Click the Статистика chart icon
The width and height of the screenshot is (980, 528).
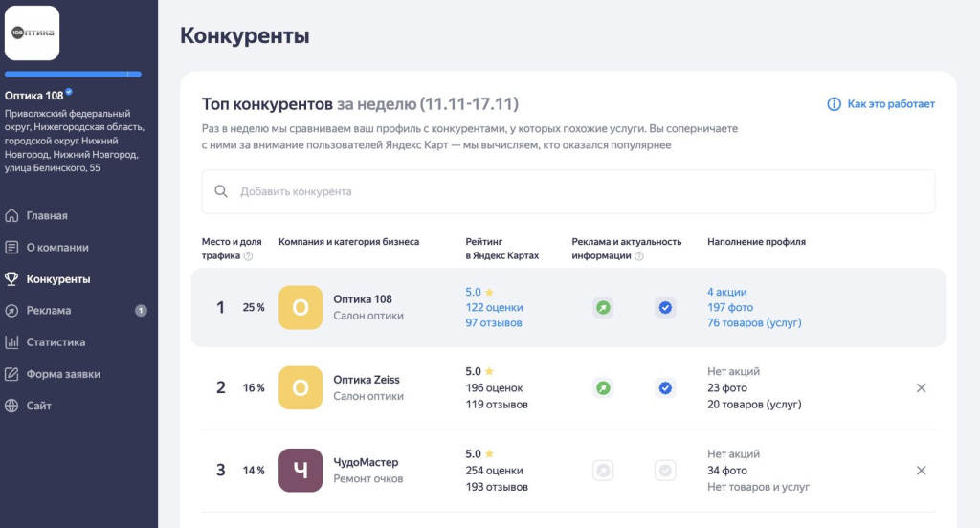(x=11, y=342)
